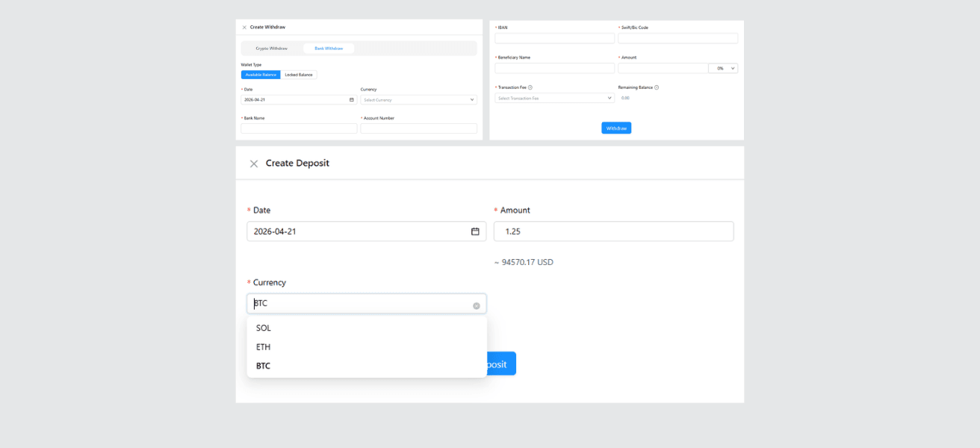
Task: Choose ETH from the currency list
Action: pyautogui.click(x=262, y=346)
